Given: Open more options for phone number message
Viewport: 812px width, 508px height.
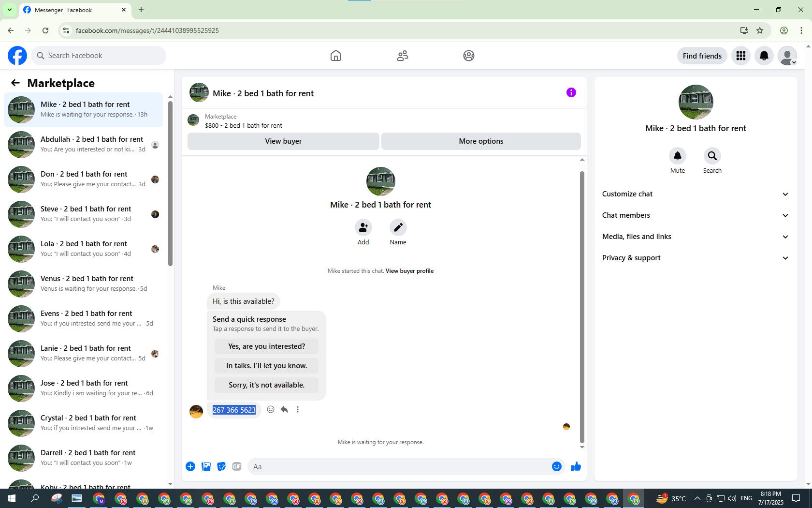Looking at the screenshot, I should (298, 409).
